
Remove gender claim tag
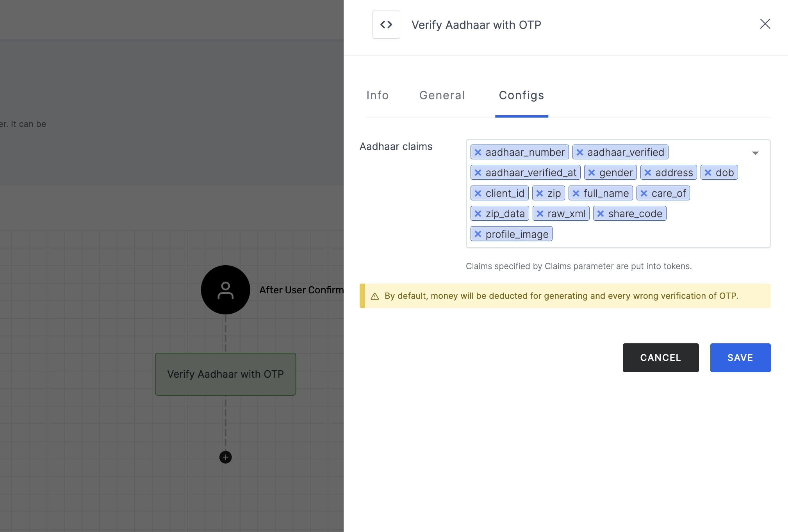point(592,173)
